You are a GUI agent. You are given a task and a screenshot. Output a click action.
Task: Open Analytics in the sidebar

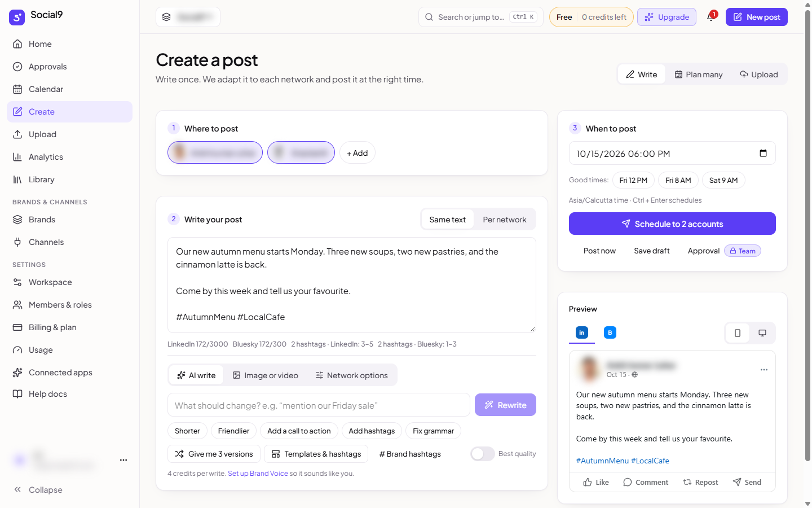pos(70,157)
